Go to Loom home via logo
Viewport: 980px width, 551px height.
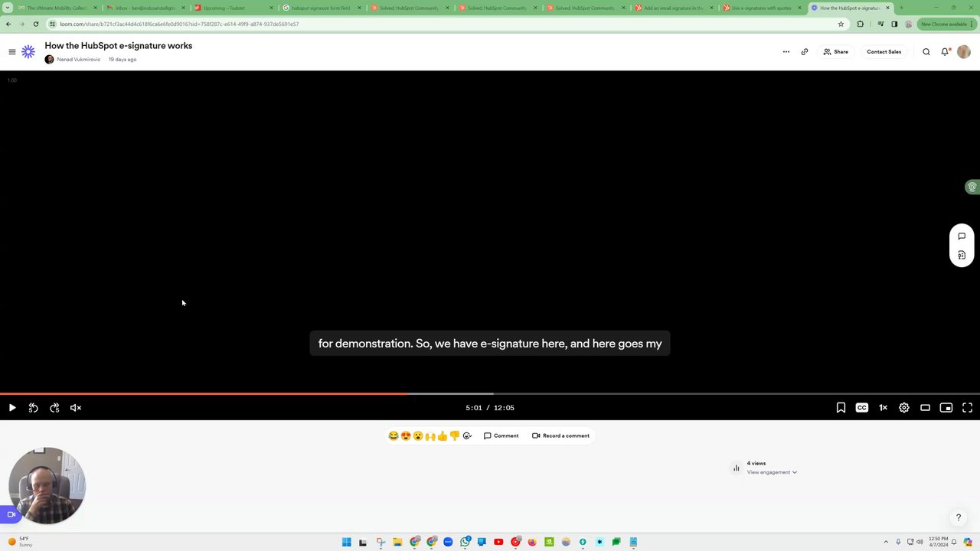pyautogui.click(x=28, y=52)
